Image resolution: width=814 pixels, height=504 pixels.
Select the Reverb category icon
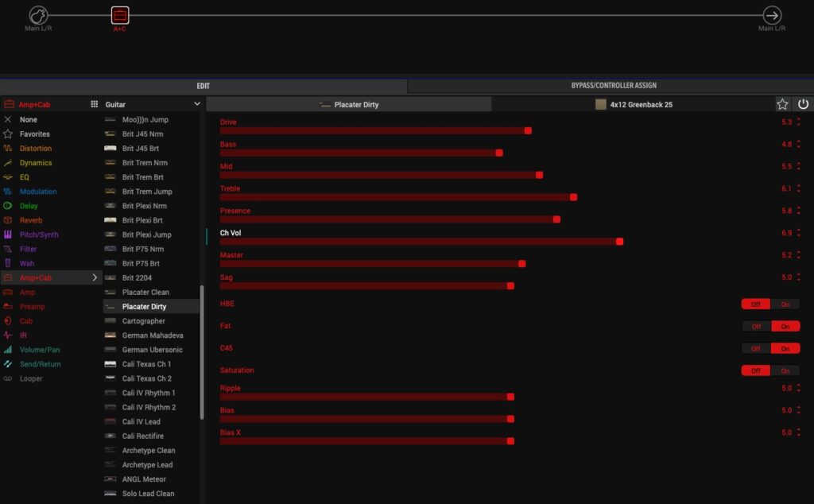pyautogui.click(x=8, y=220)
